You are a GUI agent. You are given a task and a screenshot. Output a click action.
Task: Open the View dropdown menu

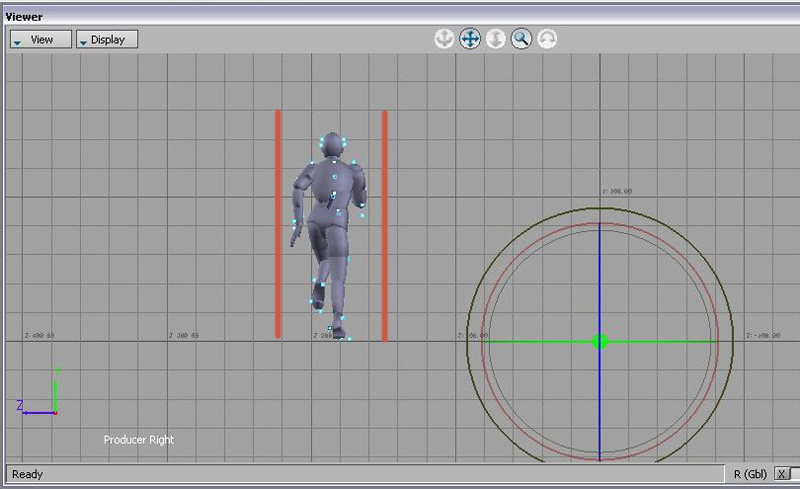[41, 40]
